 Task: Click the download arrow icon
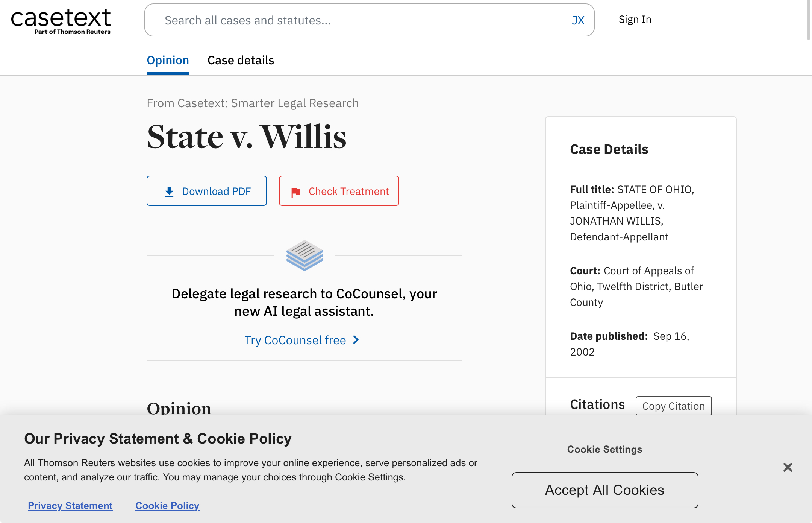click(x=169, y=192)
